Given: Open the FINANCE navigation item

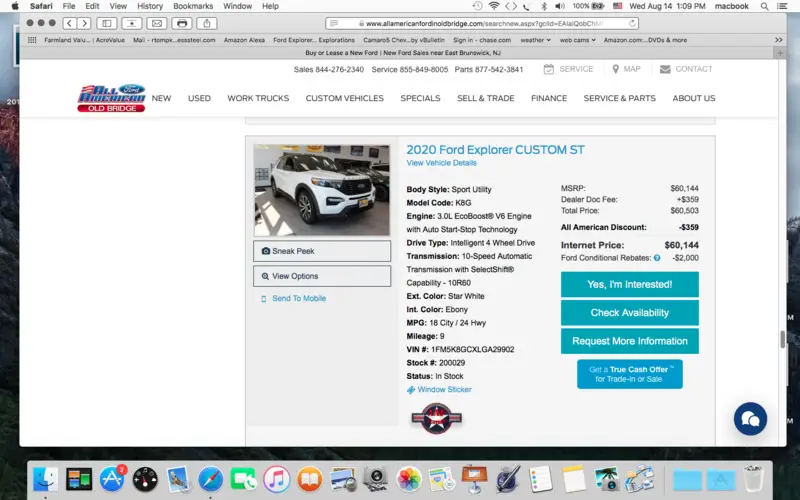Looking at the screenshot, I should pos(549,98).
